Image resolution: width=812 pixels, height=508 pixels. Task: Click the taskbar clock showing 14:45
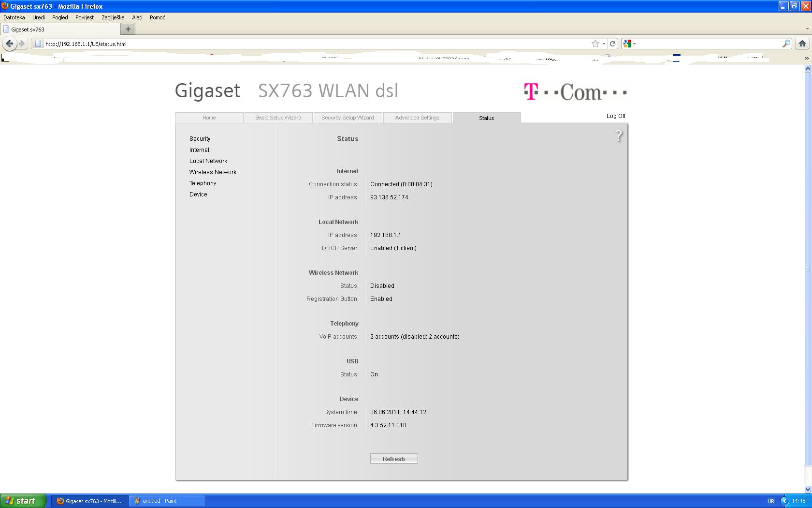coord(798,501)
